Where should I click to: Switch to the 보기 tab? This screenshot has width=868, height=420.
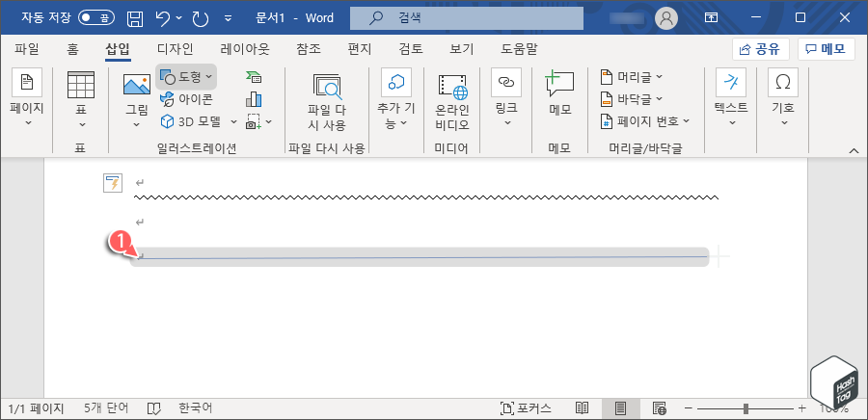pos(462,50)
